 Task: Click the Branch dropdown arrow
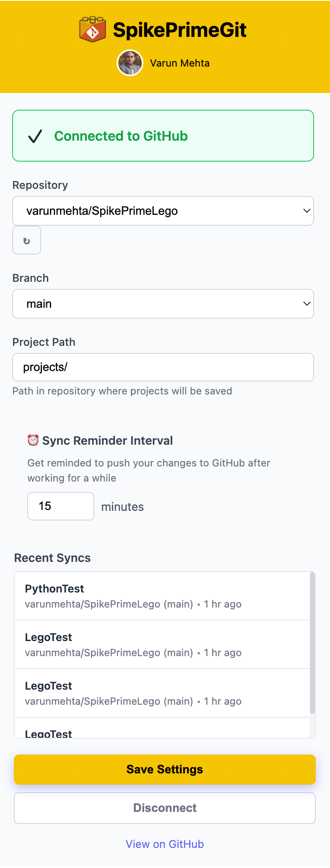[306, 304]
